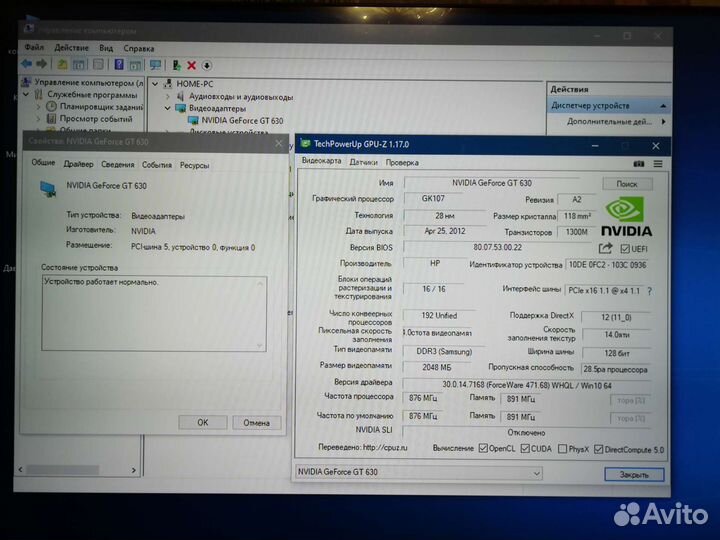
Task: Click the left tree horizontal scrollbar left arrow
Action: point(20,469)
